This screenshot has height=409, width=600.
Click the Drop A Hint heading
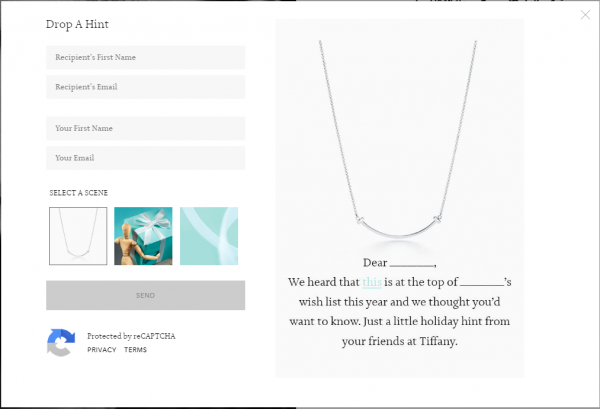pos(77,24)
